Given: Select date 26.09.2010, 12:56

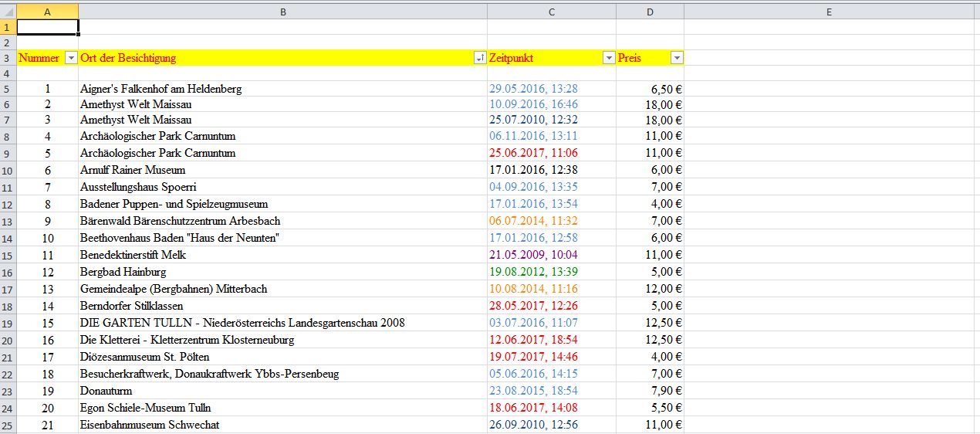Looking at the screenshot, I should coord(552,425).
